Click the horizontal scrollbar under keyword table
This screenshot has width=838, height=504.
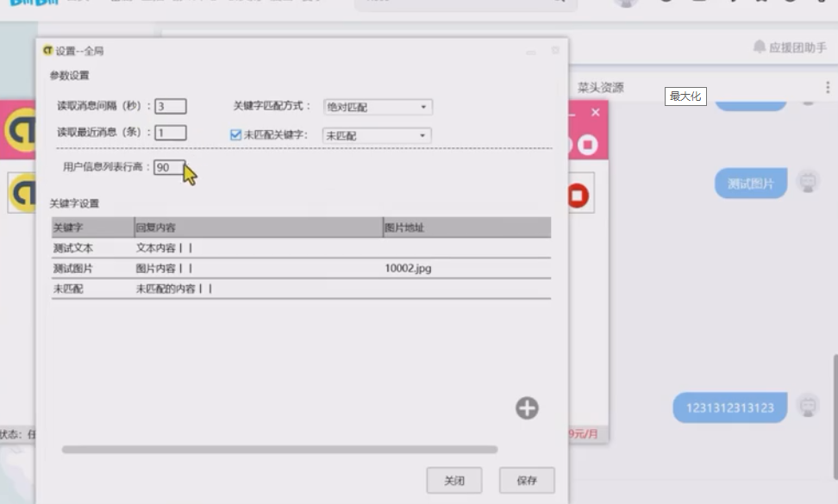click(279, 450)
